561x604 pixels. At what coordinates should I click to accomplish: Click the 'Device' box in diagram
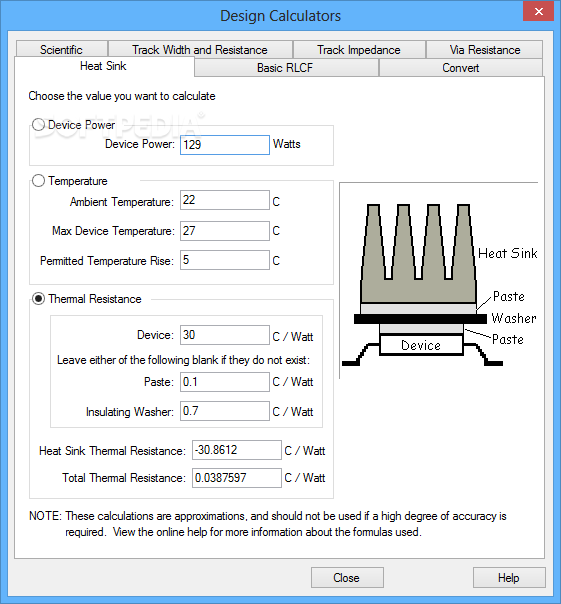pyautogui.click(x=421, y=345)
